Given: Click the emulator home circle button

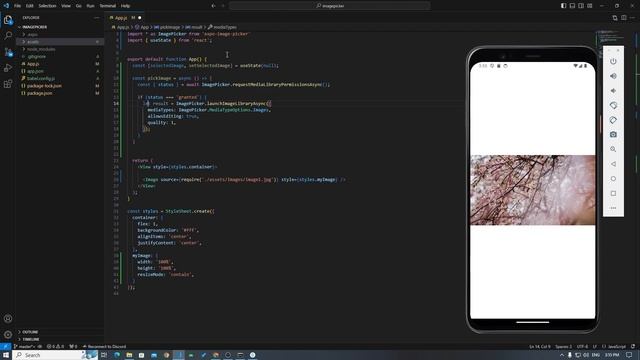Looking at the screenshot, I should [x=613, y=178].
